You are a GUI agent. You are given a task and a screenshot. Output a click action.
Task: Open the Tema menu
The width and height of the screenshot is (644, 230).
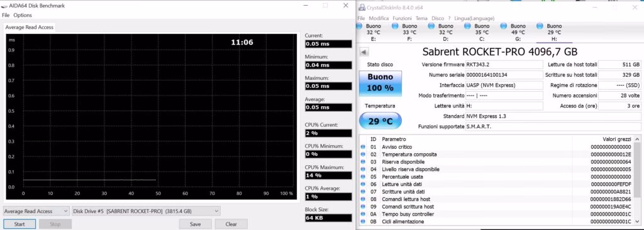421,18
